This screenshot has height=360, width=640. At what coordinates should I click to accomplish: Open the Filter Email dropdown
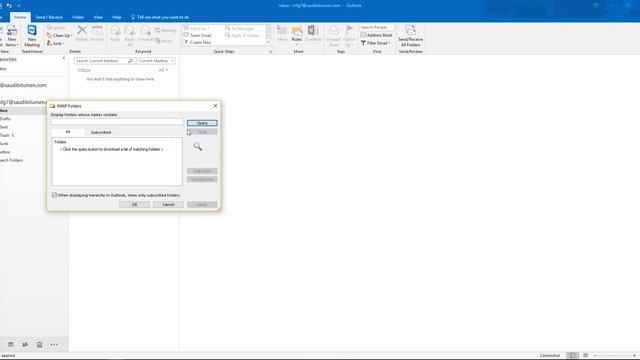[x=376, y=43]
